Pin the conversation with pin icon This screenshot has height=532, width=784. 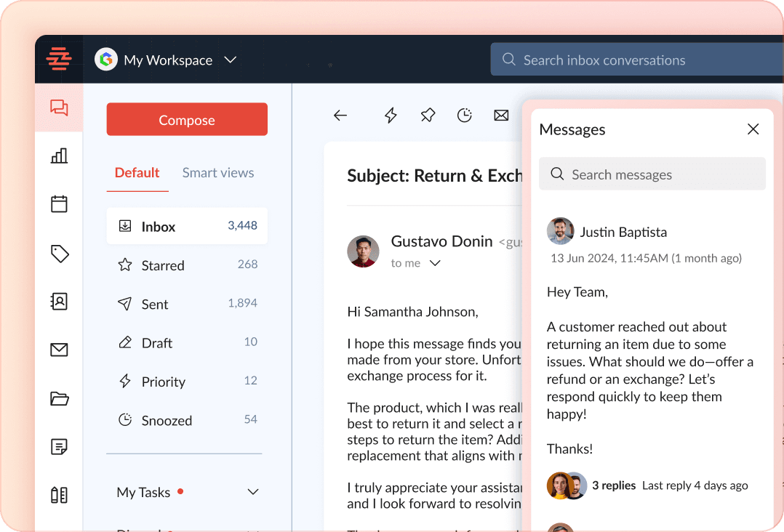pos(428,116)
